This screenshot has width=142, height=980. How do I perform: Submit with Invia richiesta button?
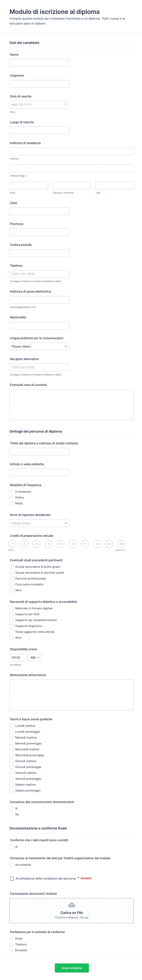(72, 968)
